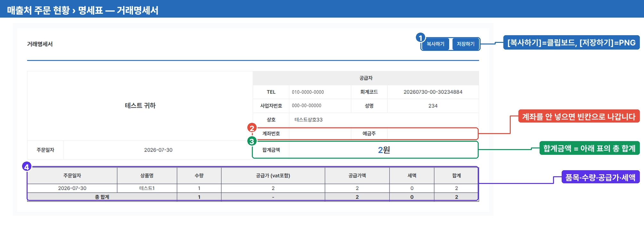Click the 상품명 column header
Viewport: 644px width, 238px height.
[147, 176]
